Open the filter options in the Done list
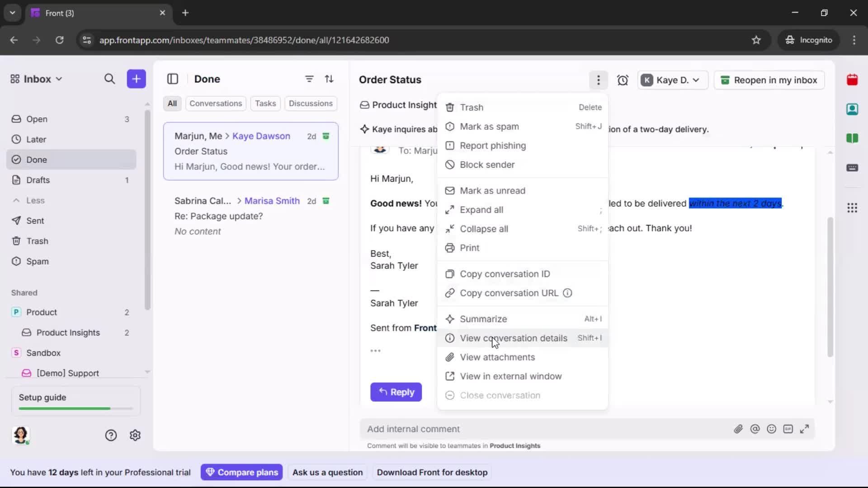This screenshot has width=868, height=488. coord(309,79)
